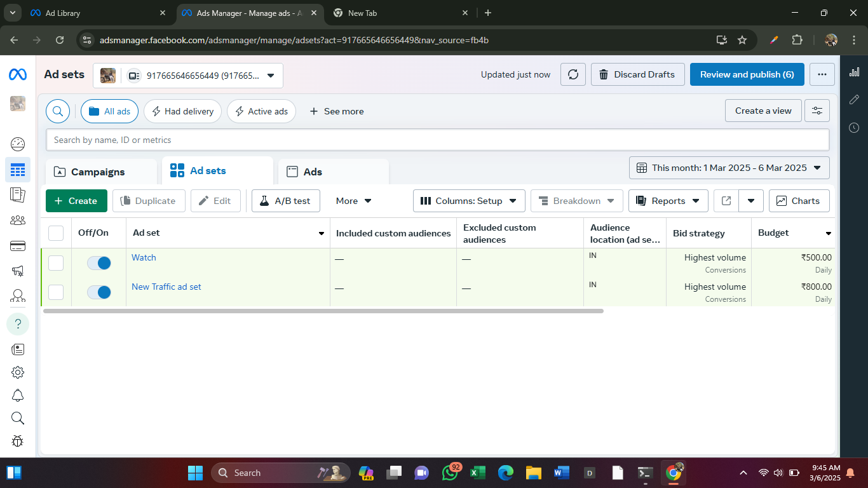Open the billing card icon in sidebar
This screenshot has height=488, width=868.
(18, 246)
